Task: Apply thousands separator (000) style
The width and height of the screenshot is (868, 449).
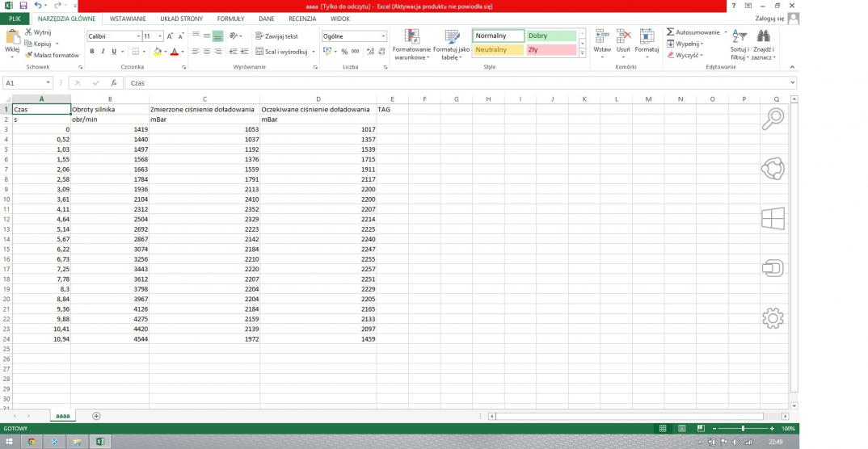Action: pyautogui.click(x=356, y=52)
